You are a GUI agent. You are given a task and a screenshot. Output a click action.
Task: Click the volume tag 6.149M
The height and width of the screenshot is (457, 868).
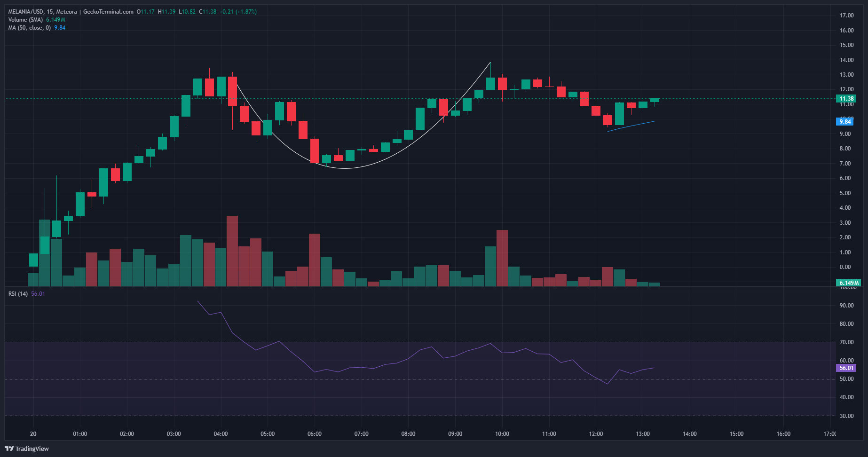849,283
